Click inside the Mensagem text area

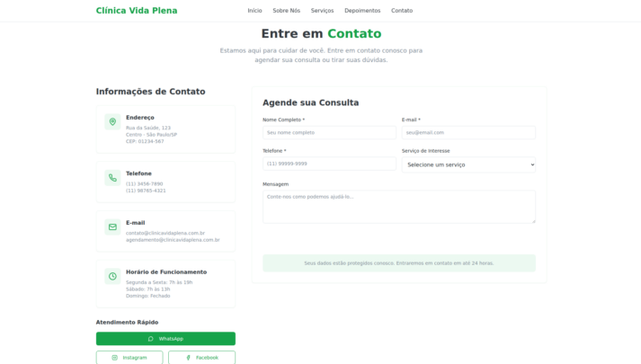click(399, 207)
